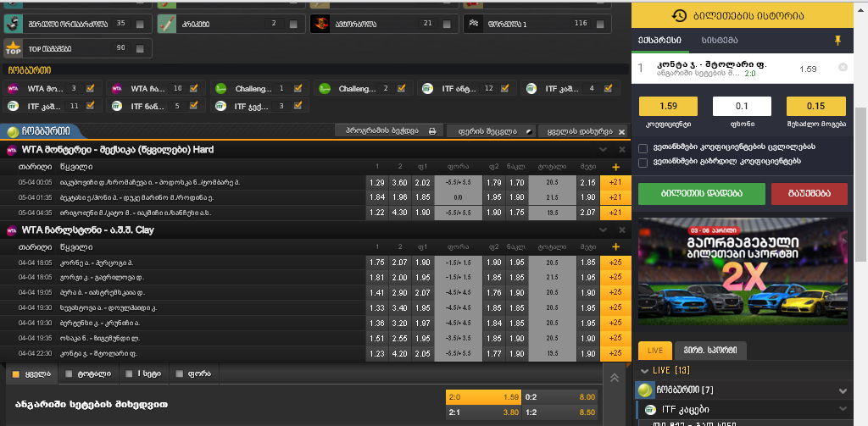Image resolution: width=868 pixels, height=426 pixels.
Task: Click the Challenger icon on the chip with count 2
Action: tap(325, 88)
